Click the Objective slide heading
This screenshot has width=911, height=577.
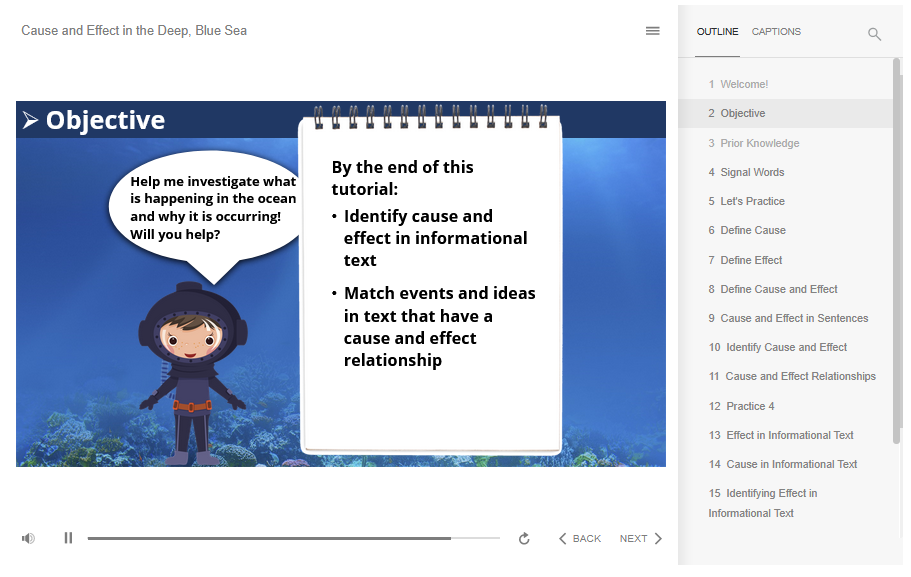105,120
